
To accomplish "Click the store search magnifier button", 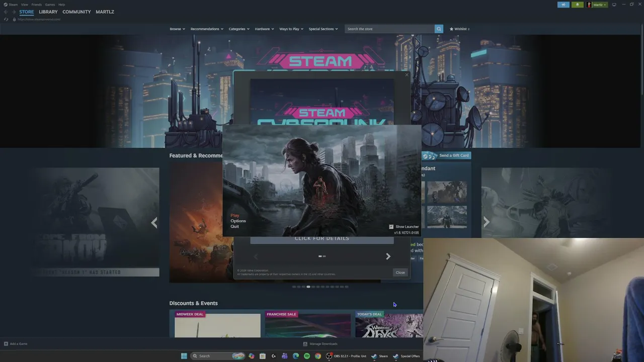I will point(439,29).
